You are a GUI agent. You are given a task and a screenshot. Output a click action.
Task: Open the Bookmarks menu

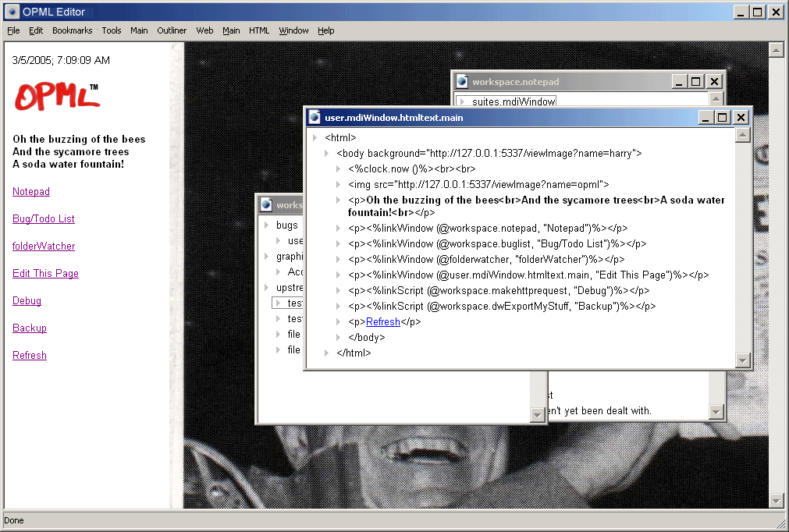[72, 30]
